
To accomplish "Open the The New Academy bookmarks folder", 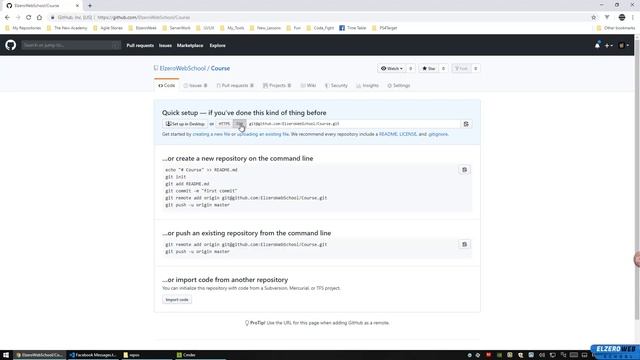I will [x=67, y=28].
